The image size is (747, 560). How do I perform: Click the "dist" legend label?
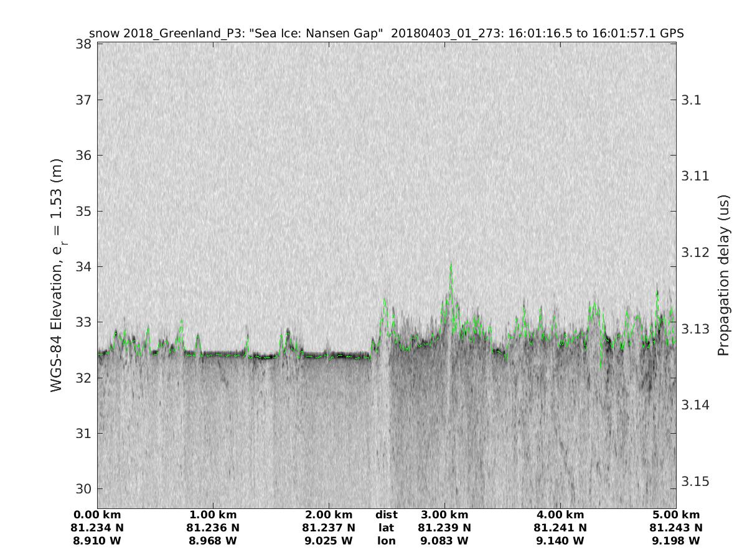coord(387,515)
